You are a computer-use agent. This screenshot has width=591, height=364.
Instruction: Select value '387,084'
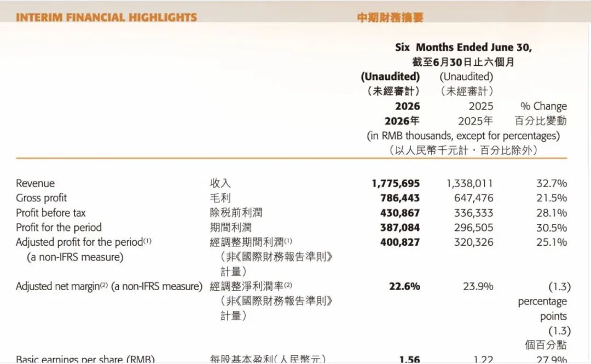tap(400, 228)
